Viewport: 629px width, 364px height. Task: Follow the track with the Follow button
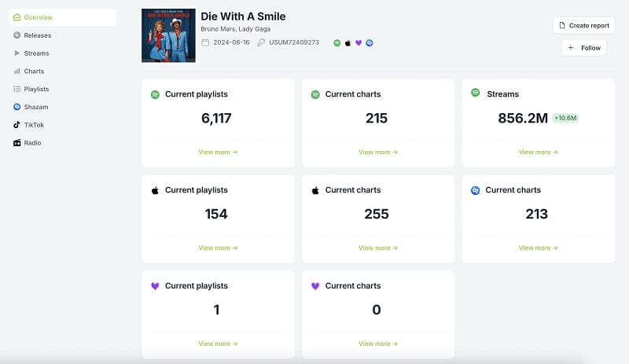pos(584,48)
